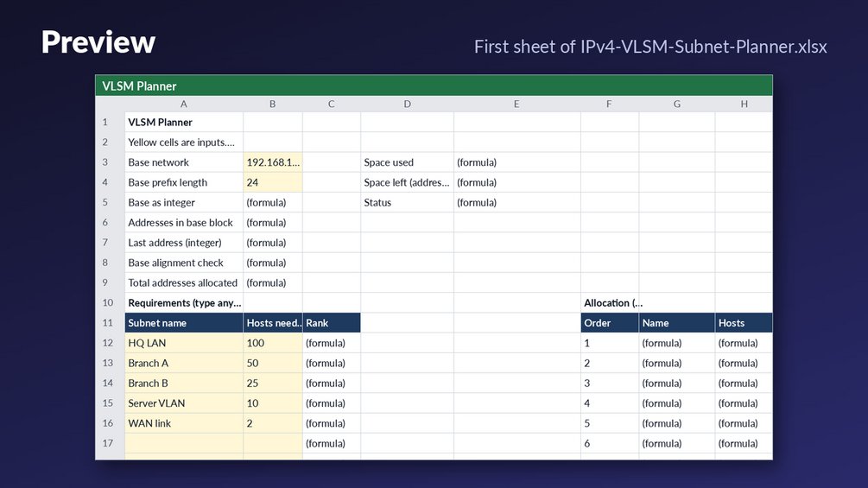Click the formula cell for Base as integer

tap(273, 202)
